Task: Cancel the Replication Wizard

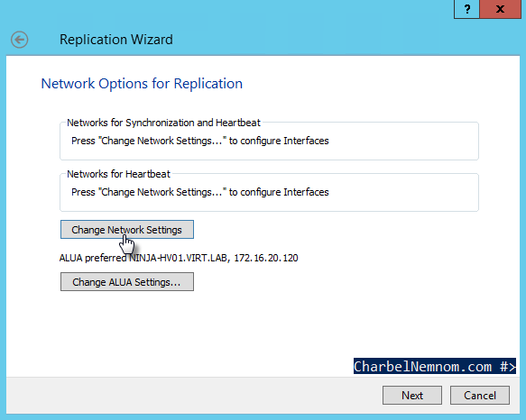Action: pyautogui.click(x=480, y=395)
